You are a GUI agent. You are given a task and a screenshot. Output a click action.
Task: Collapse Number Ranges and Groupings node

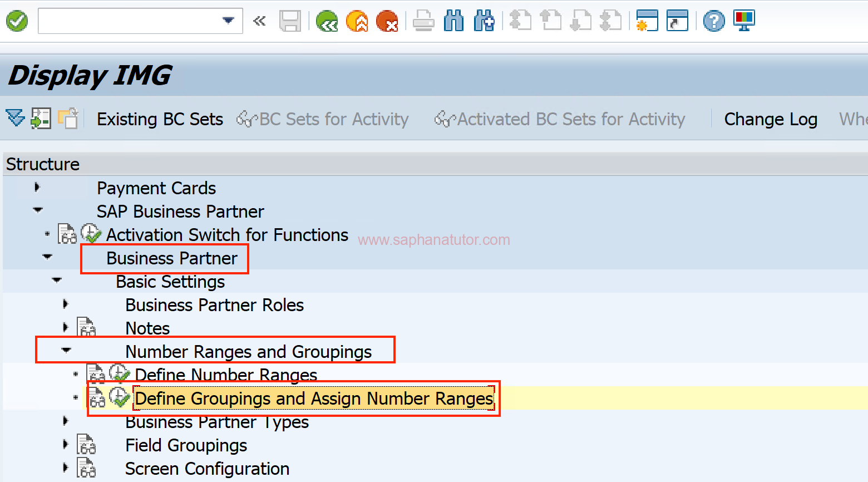[x=66, y=351]
